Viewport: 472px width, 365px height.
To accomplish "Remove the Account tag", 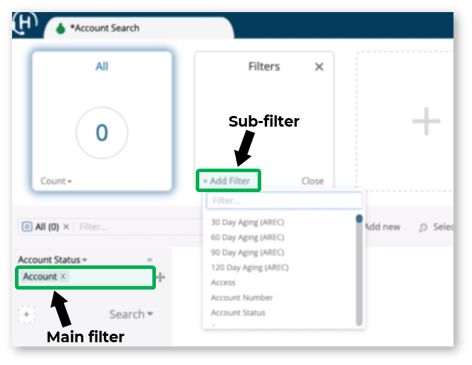I will (63, 276).
